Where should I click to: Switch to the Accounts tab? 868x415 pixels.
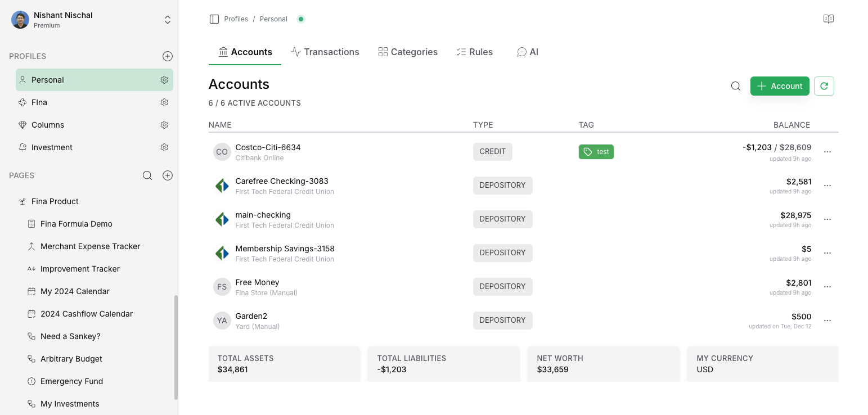tap(245, 52)
